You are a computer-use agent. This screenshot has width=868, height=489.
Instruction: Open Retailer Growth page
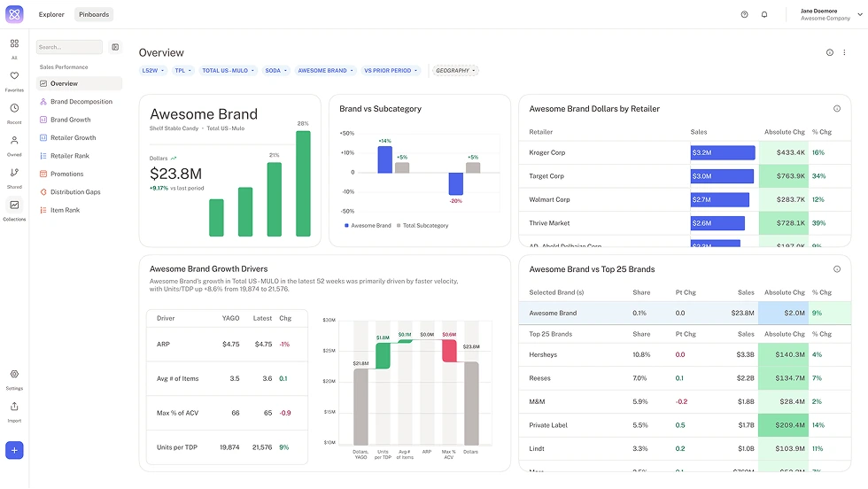point(79,138)
